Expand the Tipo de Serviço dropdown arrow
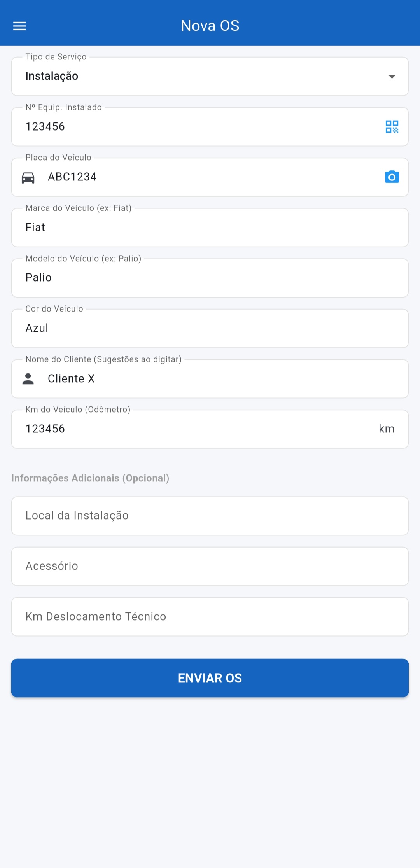 (392, 77)
